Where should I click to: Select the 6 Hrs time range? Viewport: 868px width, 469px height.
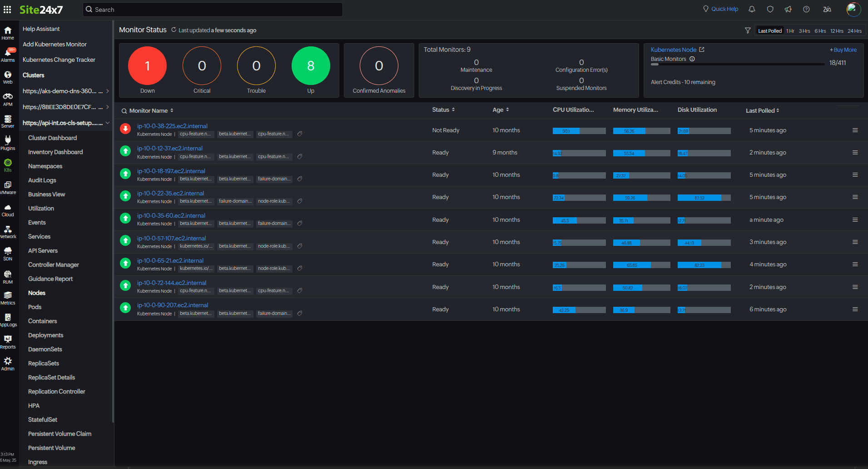(820, 31)
